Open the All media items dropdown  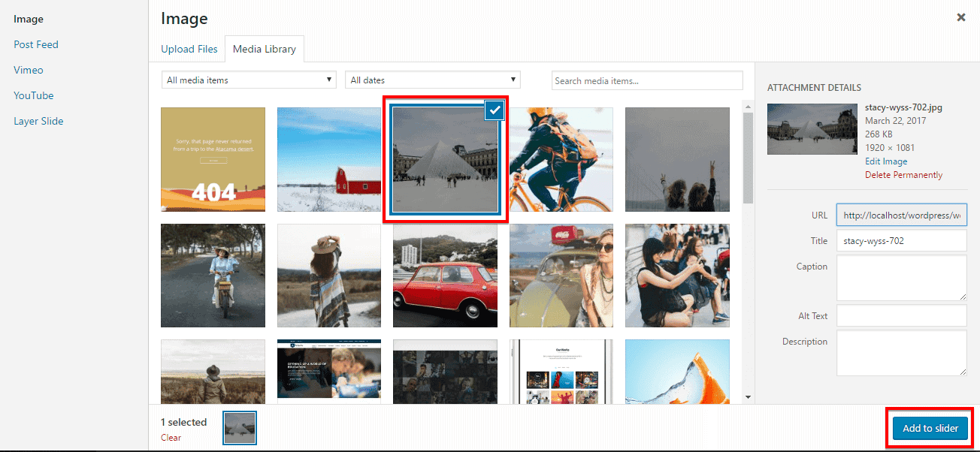pos(249,80)
